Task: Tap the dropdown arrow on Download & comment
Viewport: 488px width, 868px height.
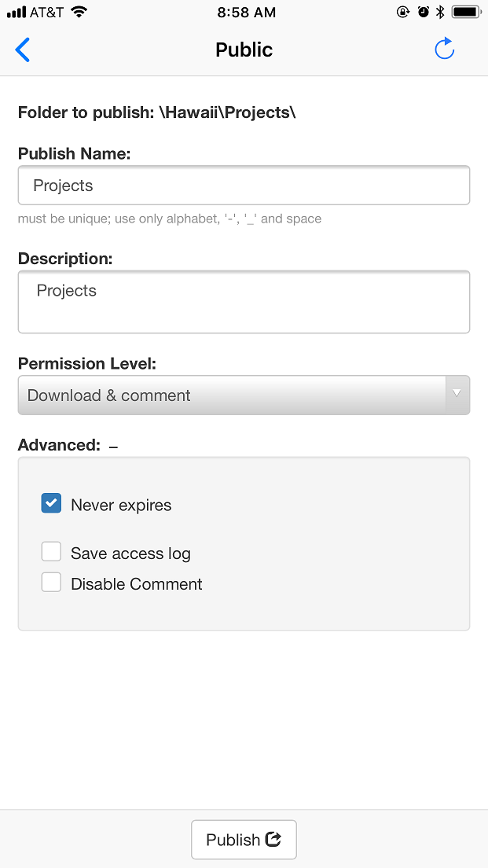Action: coord(457,395)
